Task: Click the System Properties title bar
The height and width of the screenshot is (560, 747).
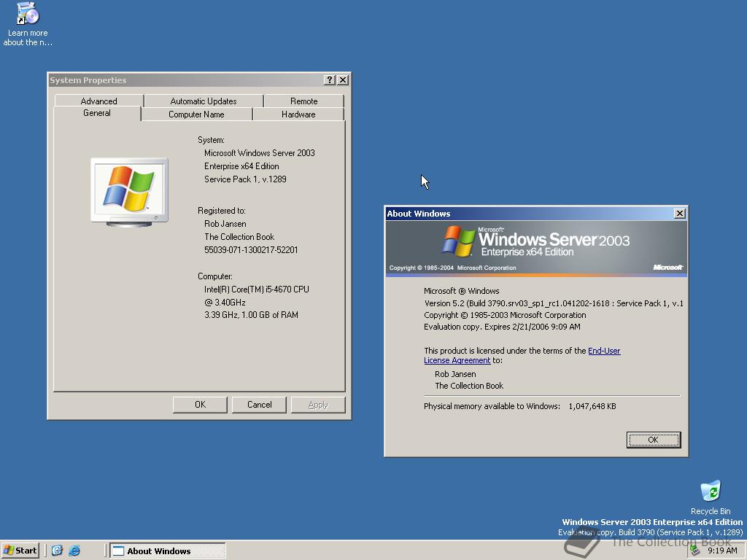Action: (x=186, y=80)
